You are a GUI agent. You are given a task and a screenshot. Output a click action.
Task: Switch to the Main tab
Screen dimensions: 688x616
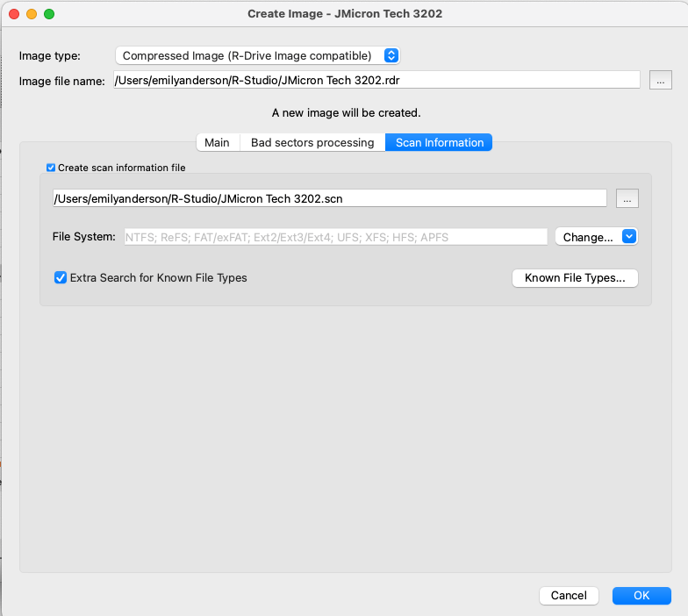218,142
